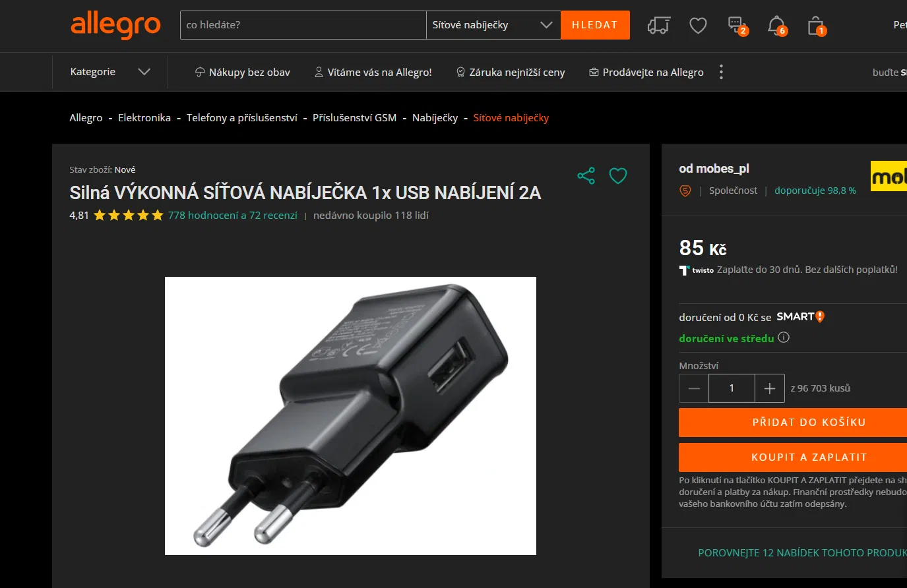Decrease quantity with minus button

click(x=694, y=388)
